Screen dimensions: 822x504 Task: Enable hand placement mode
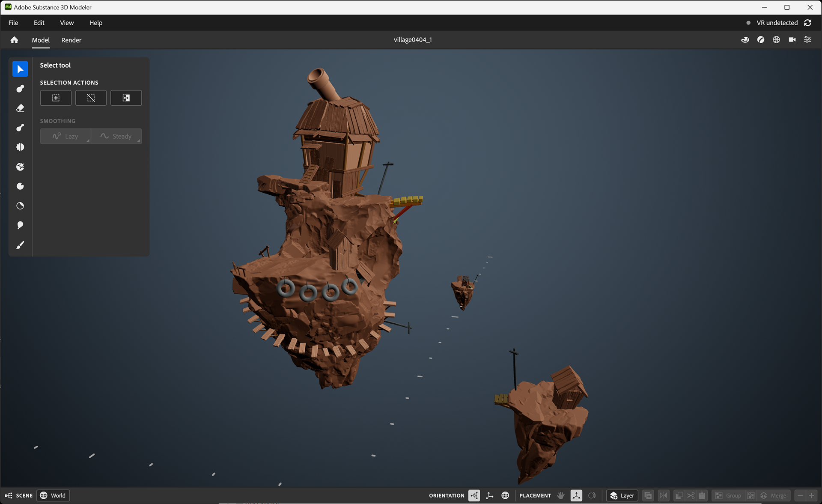pos(561,495)
